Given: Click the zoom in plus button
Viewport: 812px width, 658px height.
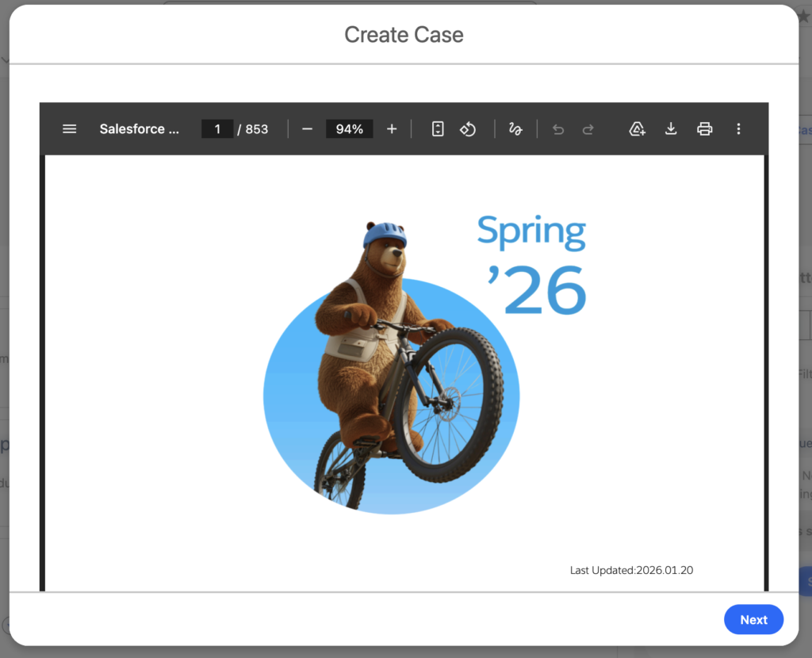Looking at the screenshot, I should (392, 128).
